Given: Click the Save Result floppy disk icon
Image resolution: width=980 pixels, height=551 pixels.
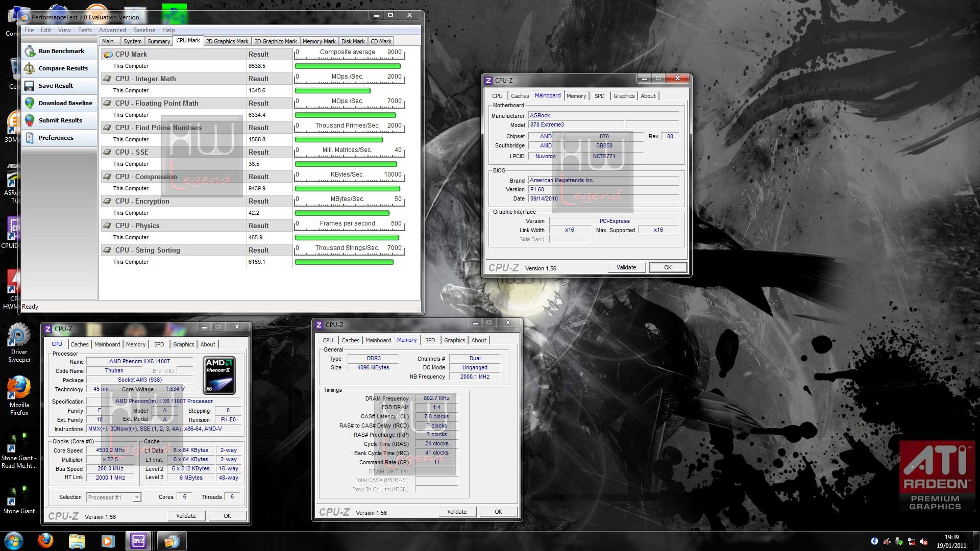Looking at the screenshot, I should click(x=30, y=86).
